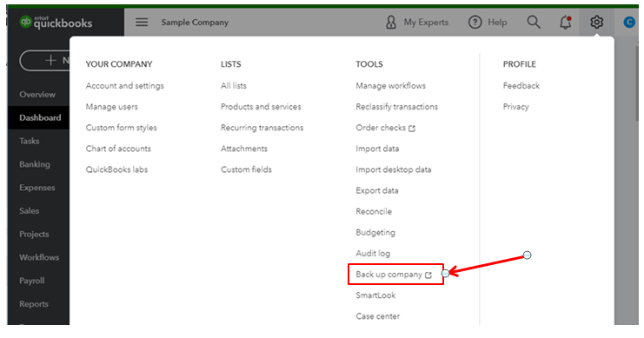
Task: Click the settings gear icon
Action: 596,23
